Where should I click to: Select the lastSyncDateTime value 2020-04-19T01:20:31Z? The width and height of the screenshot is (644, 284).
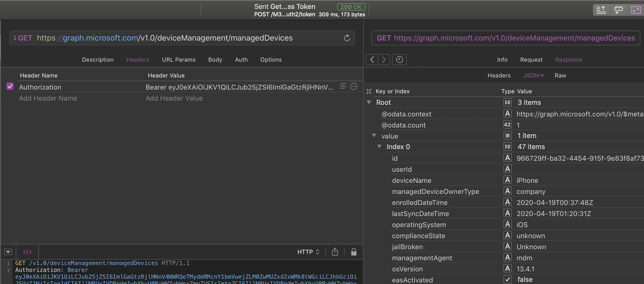point(554,214)
